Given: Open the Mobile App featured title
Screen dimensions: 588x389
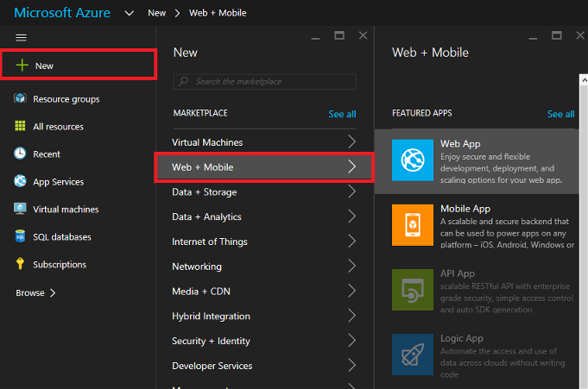Looking at the screenshot, I should (x=465, y=209).
